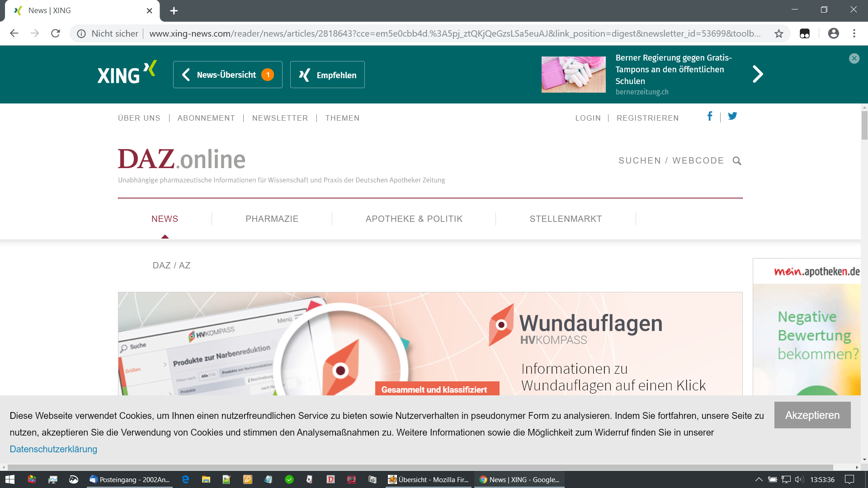Click the XING logo
Screen dimensions: 868x488
127,73
